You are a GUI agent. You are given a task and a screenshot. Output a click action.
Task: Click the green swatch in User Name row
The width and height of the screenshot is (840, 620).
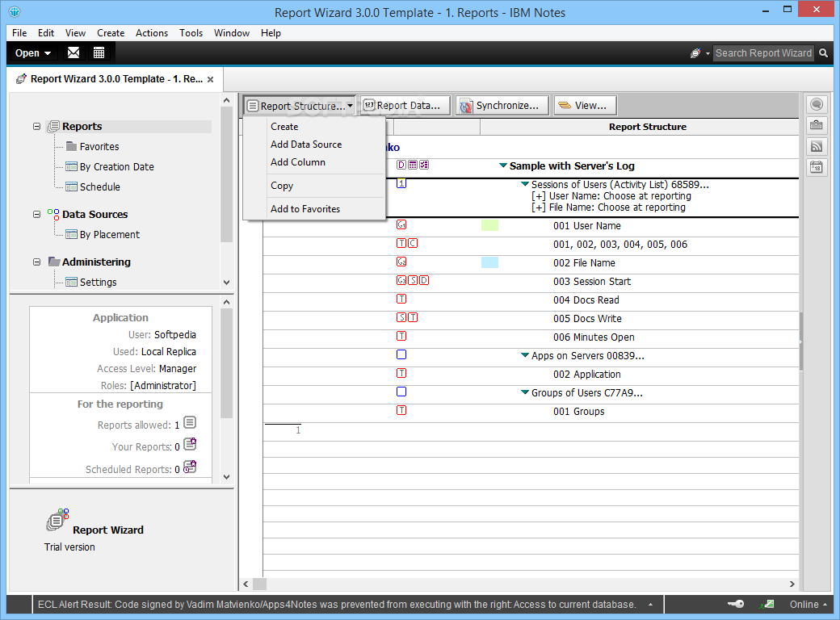489,225
